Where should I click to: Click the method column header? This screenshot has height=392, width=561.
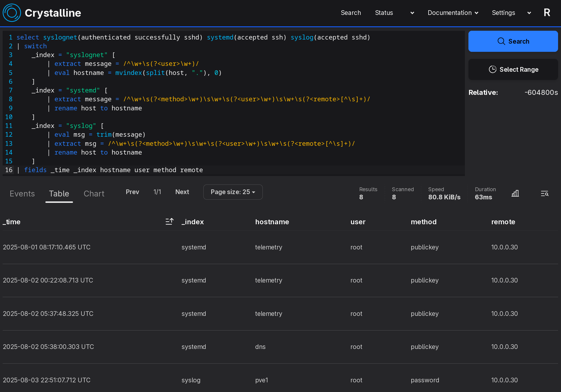click(x=424, y=222)
